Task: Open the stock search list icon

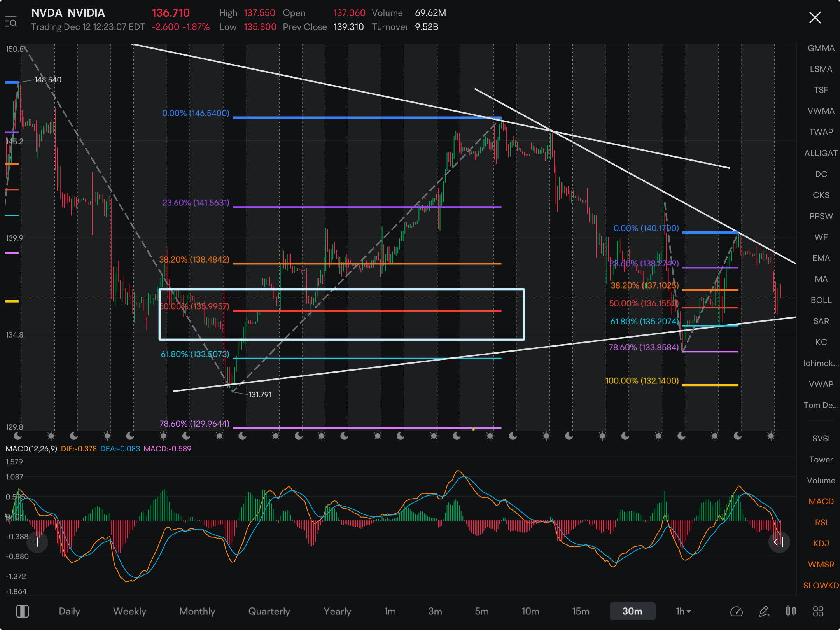Action: coord(10,21)
